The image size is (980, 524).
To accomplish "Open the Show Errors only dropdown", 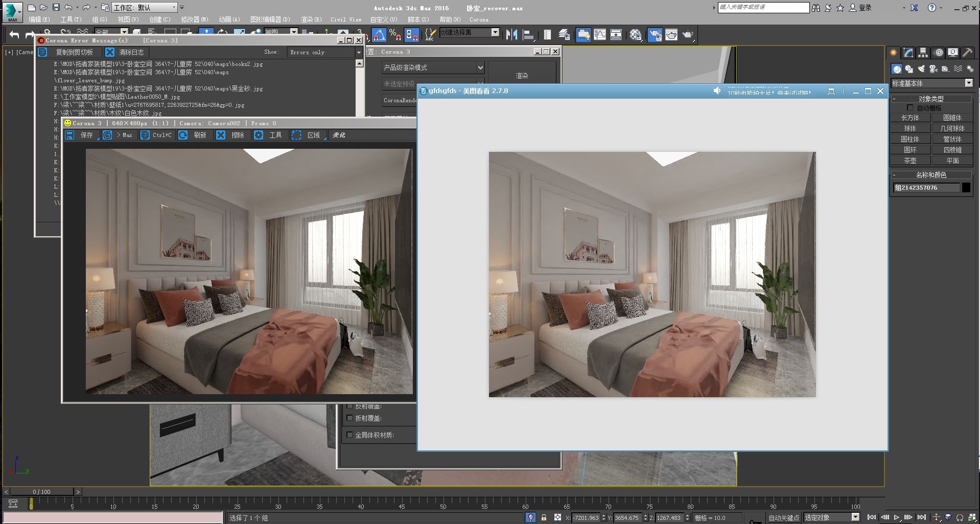I will tap(325, 52).
